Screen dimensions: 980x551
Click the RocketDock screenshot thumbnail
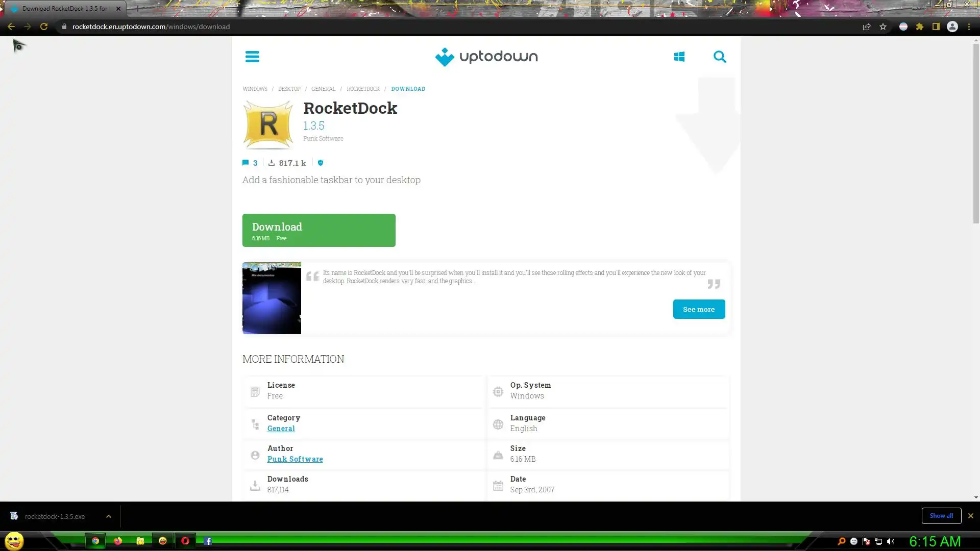272,298
